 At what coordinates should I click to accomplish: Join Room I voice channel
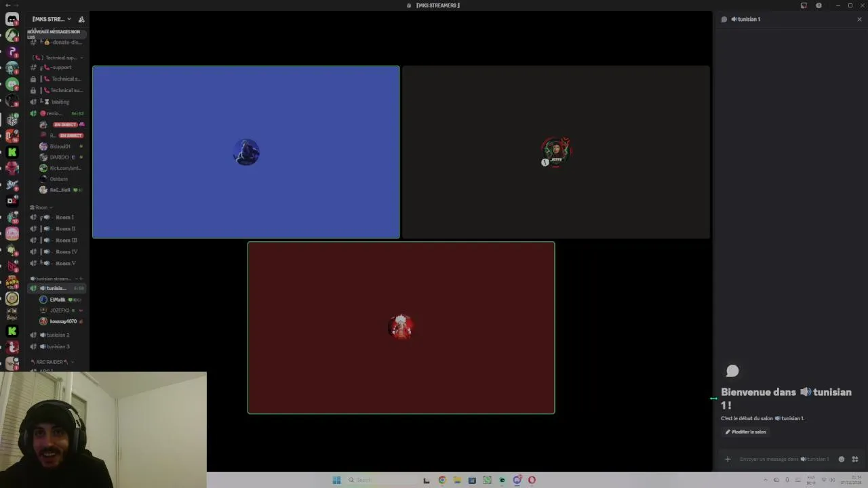58,217
